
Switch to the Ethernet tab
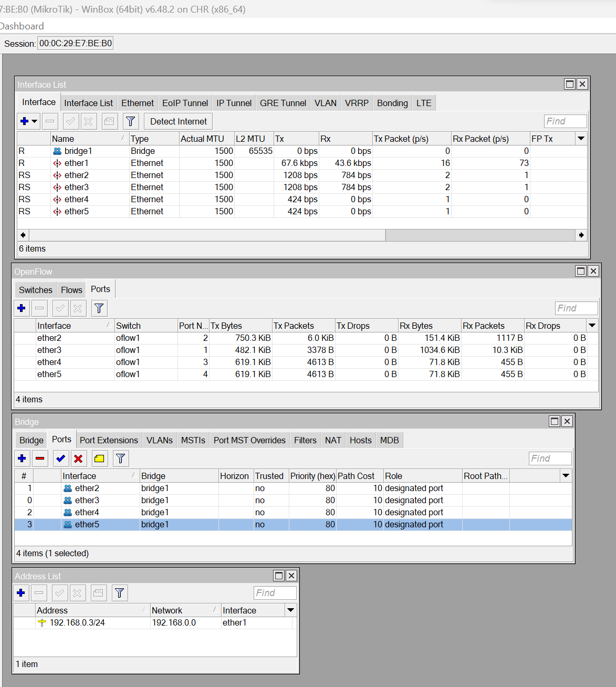pyautogui.click(x=138, y=103)
